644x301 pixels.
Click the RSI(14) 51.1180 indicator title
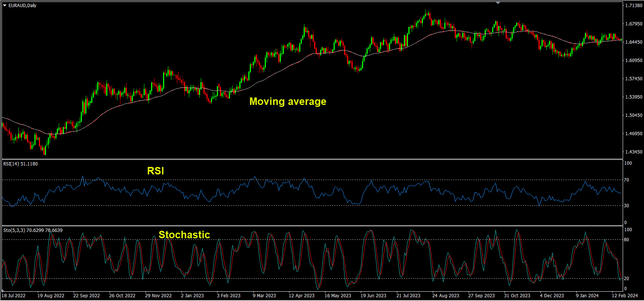pyautogui.click(x=21, y=164)
